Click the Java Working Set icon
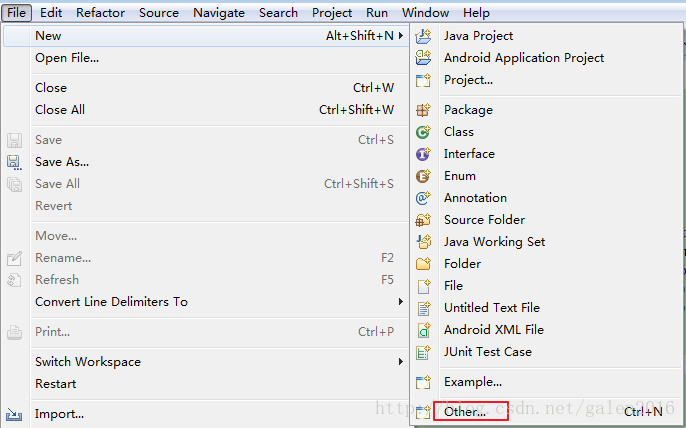Image resolution: width=686 pixels, height=428 pixels. [x=423, y=242]
